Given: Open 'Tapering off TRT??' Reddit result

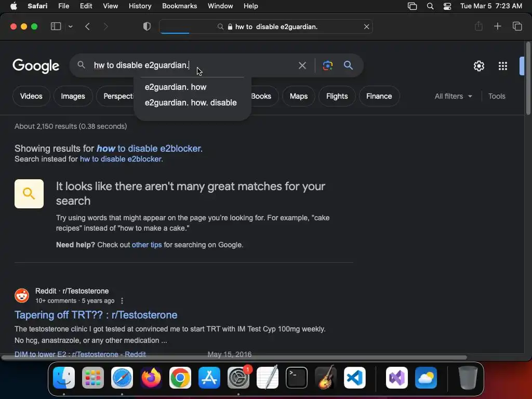Looking at the screenshot, I should [96, 315].
